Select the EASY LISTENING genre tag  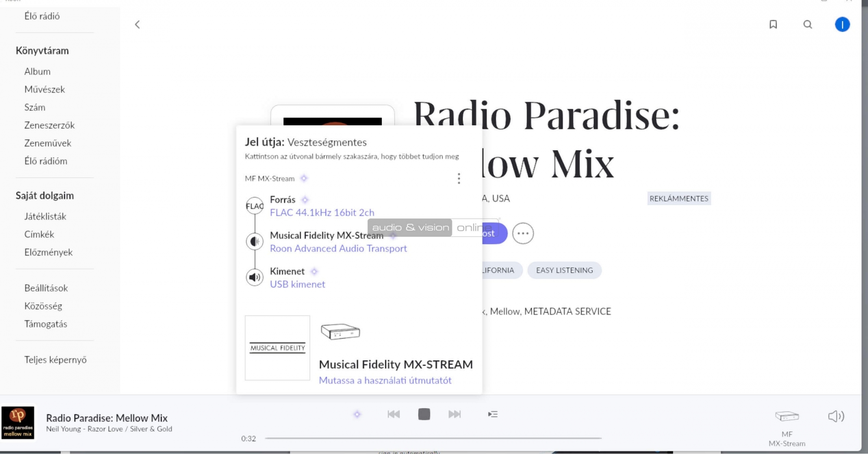pos(564,270)
